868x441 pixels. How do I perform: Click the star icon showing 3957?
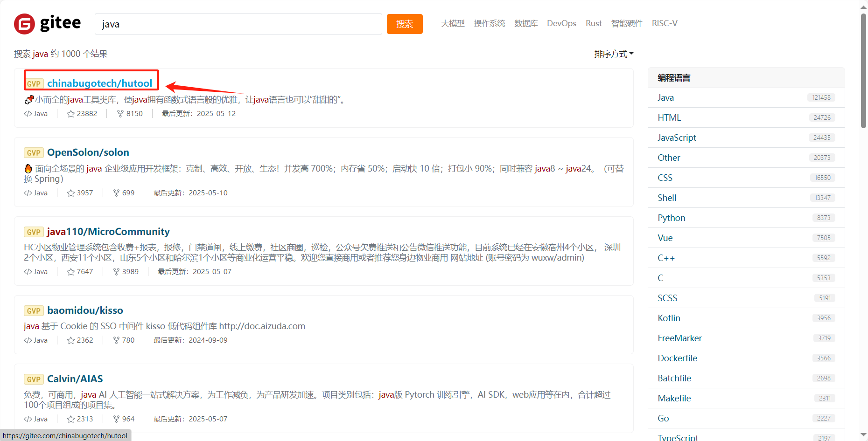coord(71,193)
